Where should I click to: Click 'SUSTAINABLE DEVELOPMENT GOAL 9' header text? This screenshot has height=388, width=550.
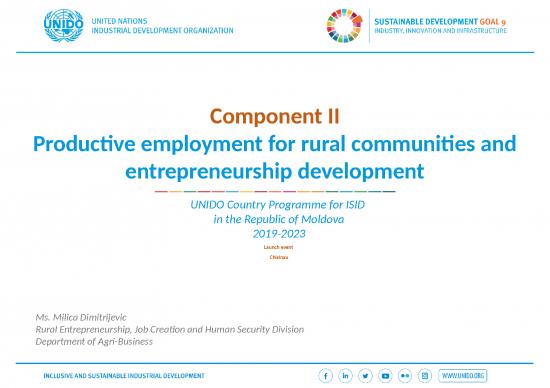click(x=440, y=22)
